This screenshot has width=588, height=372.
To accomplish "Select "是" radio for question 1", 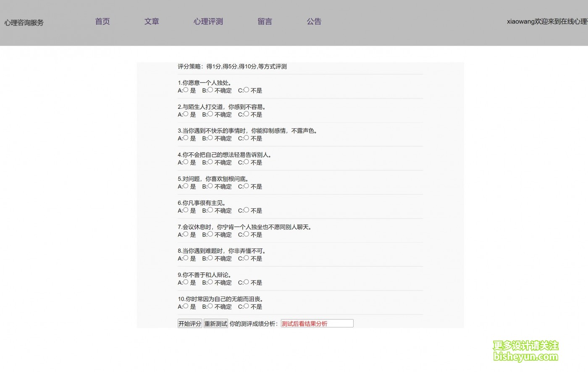I will pyautogui.click(x=185, y=90).
